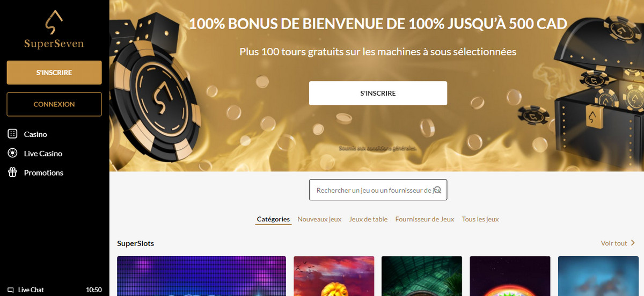Screen dimensions: 644x296
Task: Click the gold S'INSCRIRE sidebar button
Action: (54, 73)
